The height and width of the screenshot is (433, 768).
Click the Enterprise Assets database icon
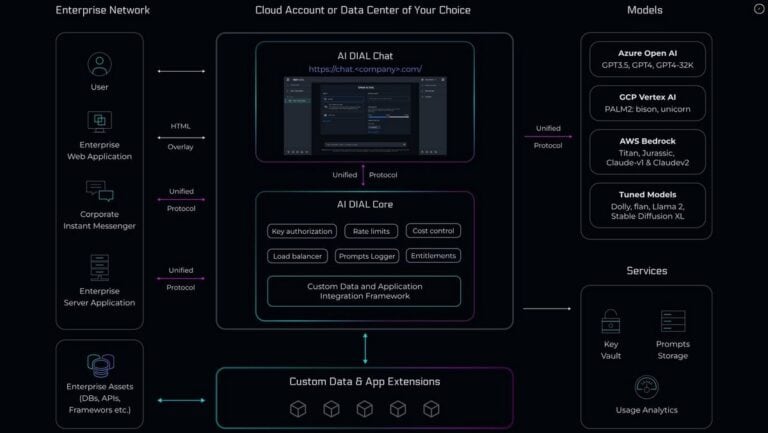click(x=100, y=365)
